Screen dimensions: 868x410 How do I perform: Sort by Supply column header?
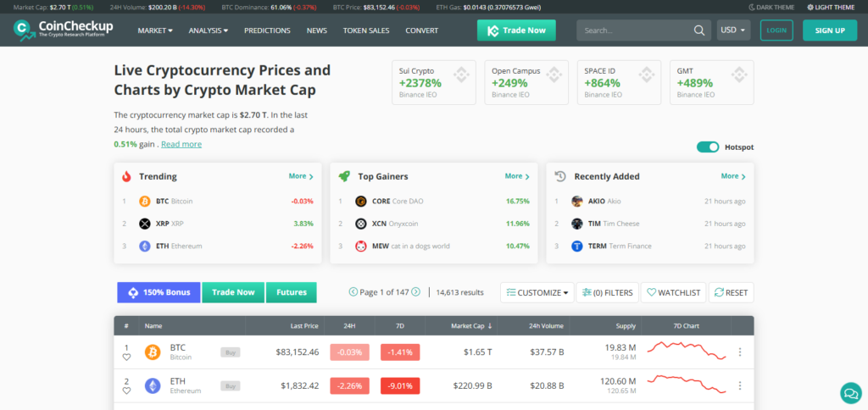point(626,326)
